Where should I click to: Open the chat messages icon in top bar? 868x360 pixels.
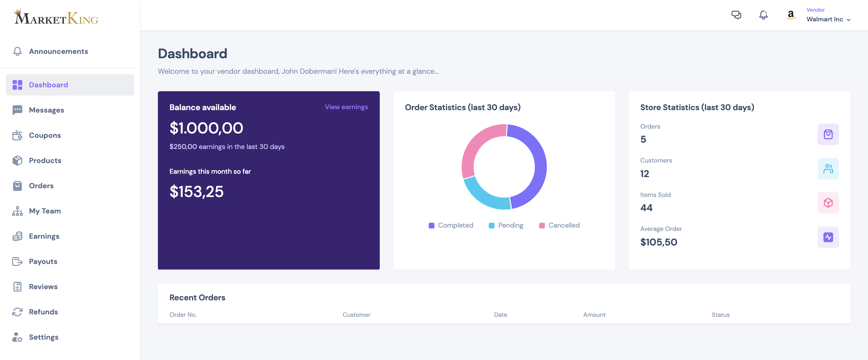tap(736, 15)
